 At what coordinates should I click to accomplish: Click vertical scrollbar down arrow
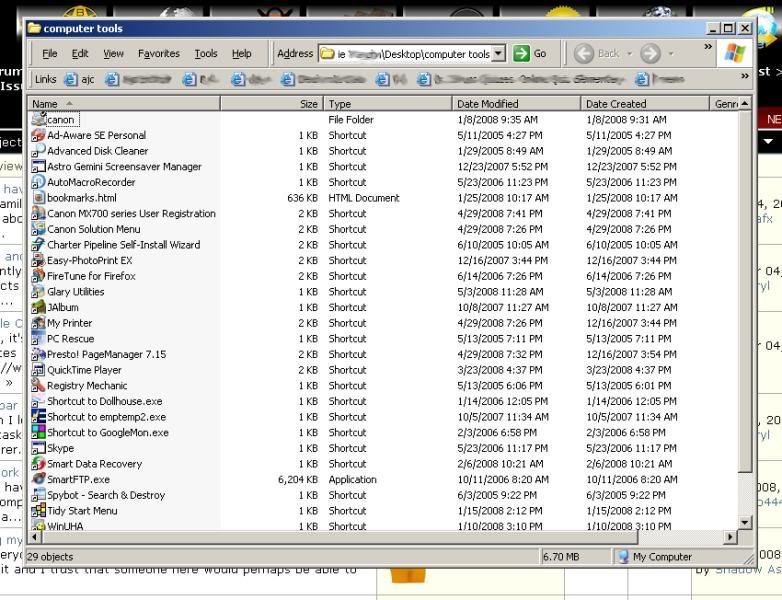tap(745, 523)
